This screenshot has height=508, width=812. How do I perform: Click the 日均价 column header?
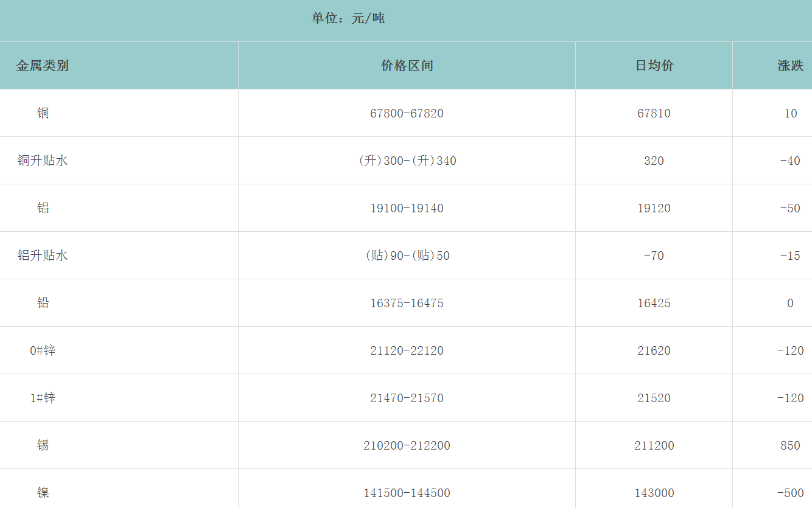[x=654, y=66]
